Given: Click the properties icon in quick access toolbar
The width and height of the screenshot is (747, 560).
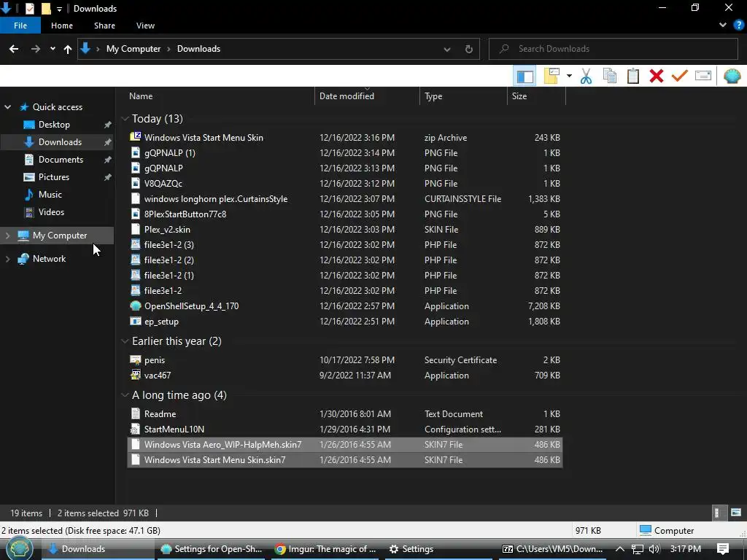Looking at the screenshot, I should point(29,9).
